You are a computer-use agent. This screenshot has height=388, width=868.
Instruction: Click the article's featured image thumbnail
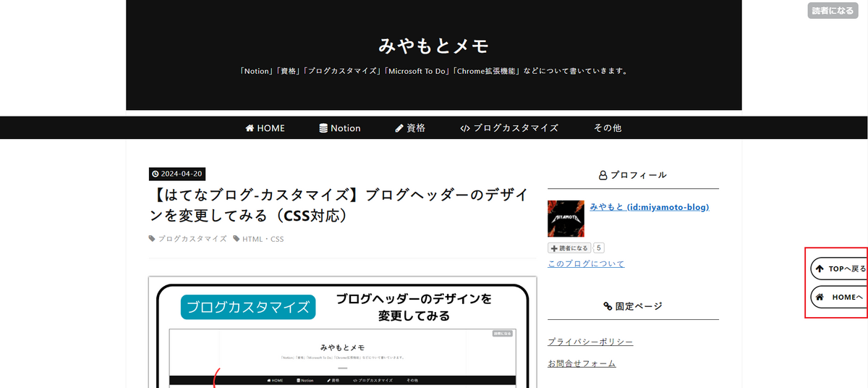[x=342, y=332]
